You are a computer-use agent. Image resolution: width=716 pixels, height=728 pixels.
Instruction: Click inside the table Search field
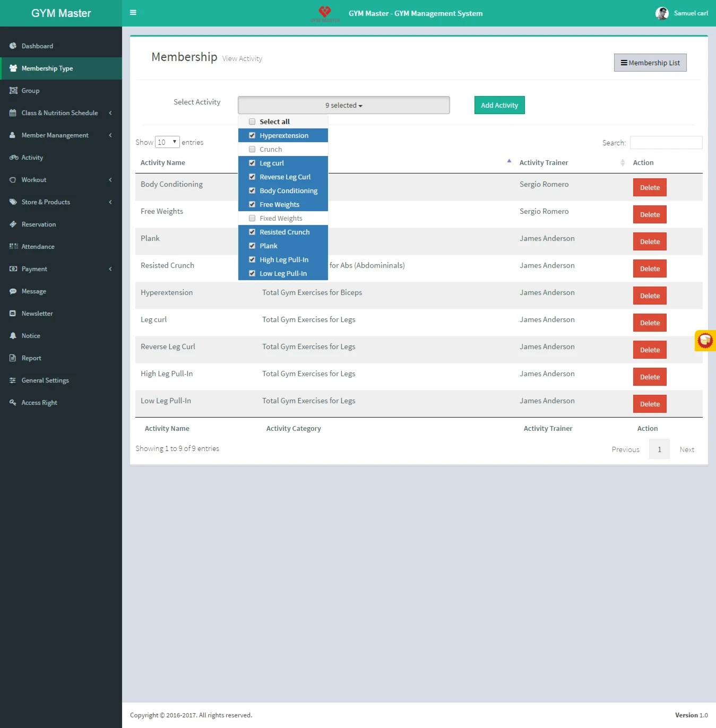tap(666, 143)
